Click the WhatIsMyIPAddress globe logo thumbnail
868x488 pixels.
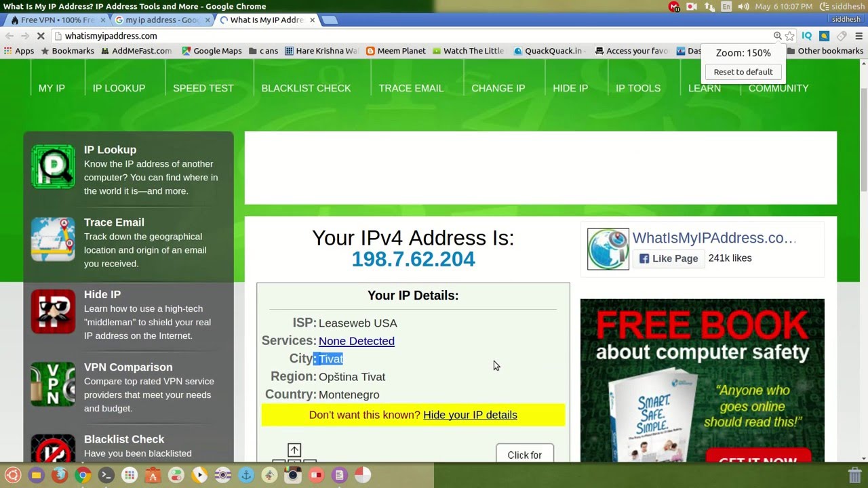(608, 249)
